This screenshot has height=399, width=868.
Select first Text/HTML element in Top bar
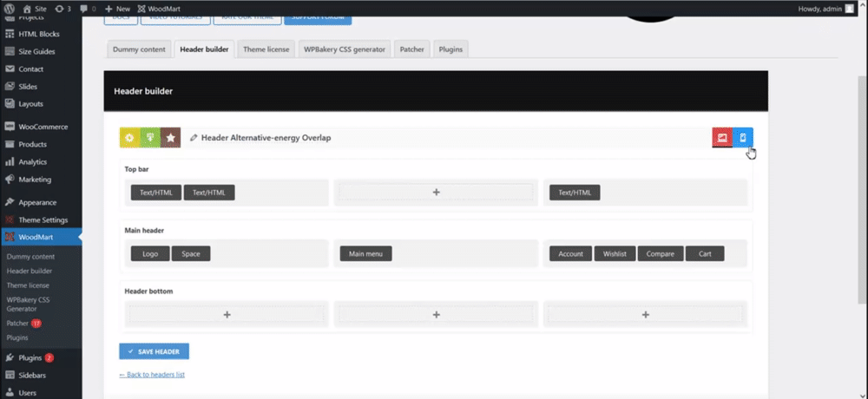click(x=156, y=193)
